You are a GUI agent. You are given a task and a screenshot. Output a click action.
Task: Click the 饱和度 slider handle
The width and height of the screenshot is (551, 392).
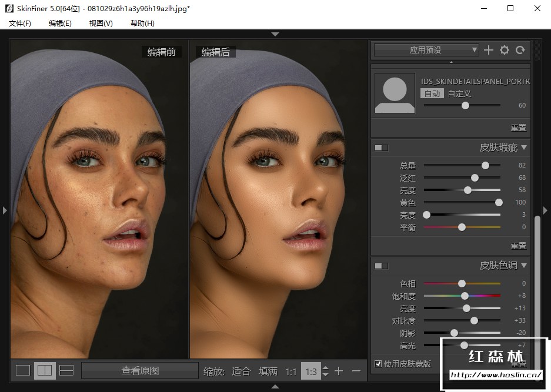465,296
